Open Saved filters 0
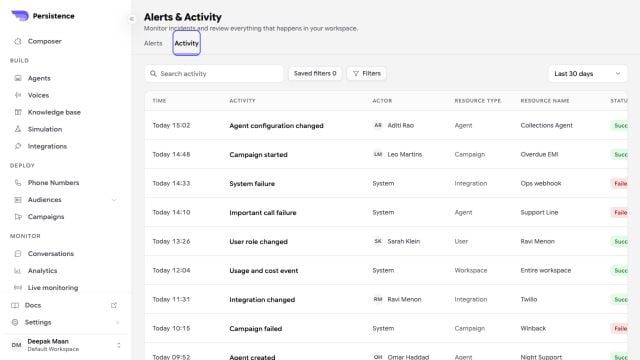The image size is (640, 360). pyautogui.click(x=315, y=73)
